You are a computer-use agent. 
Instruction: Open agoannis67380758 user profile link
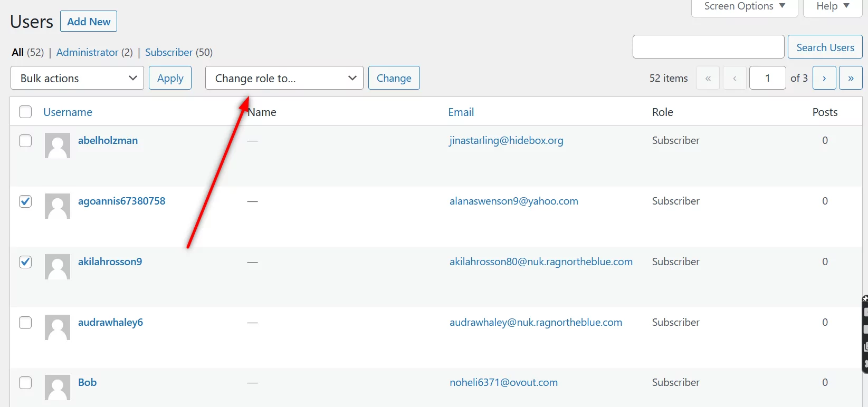[x=121, y=201]
